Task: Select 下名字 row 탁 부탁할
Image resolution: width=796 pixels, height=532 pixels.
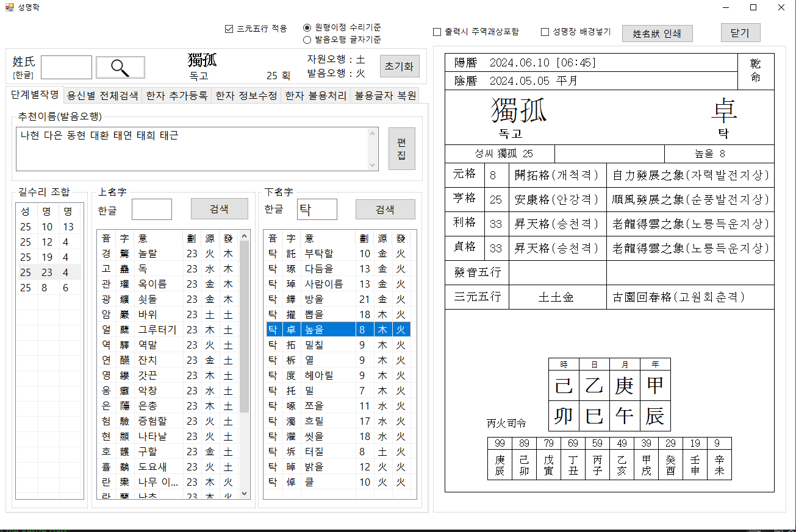Action: [x=339, y=254]
